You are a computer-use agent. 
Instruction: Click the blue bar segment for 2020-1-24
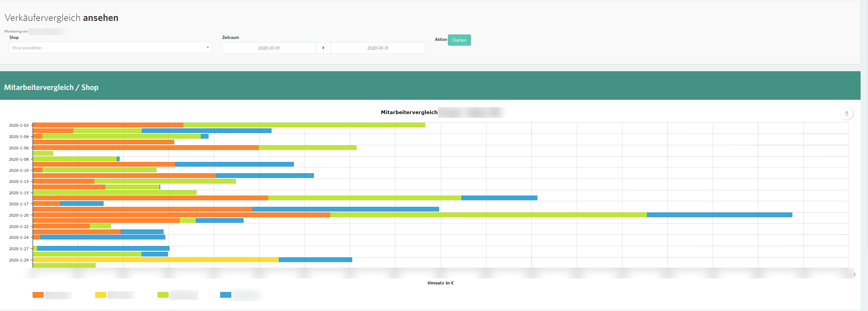pyautogui.click(x=102, y=237)
